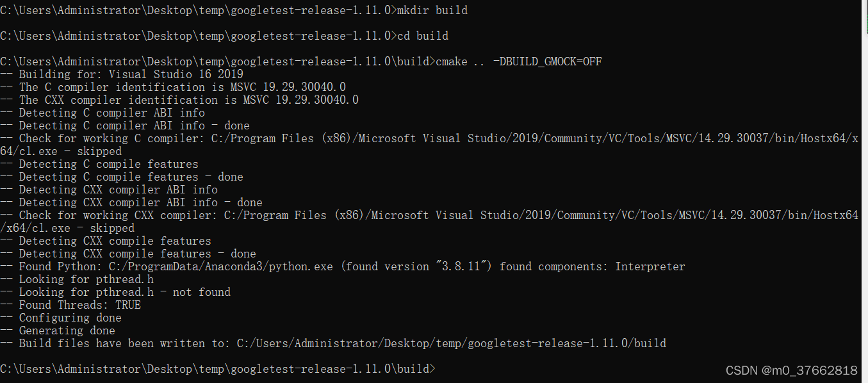Click the CXX compiler identification MSVC line
The height and width of the screenshot is (383, 868).
click(x=179, y=100)
